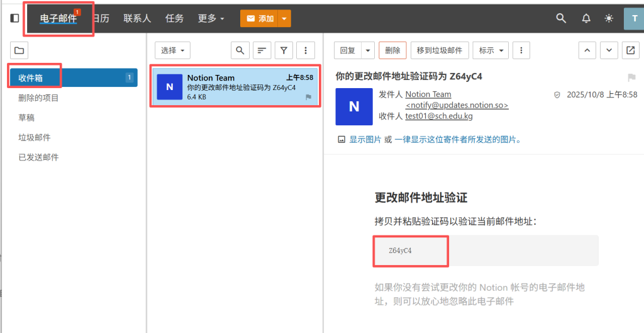The width and height of the screenshot is (644, 333).
Task: Toggle the sidebar panel icon
Action: point(14,18)
